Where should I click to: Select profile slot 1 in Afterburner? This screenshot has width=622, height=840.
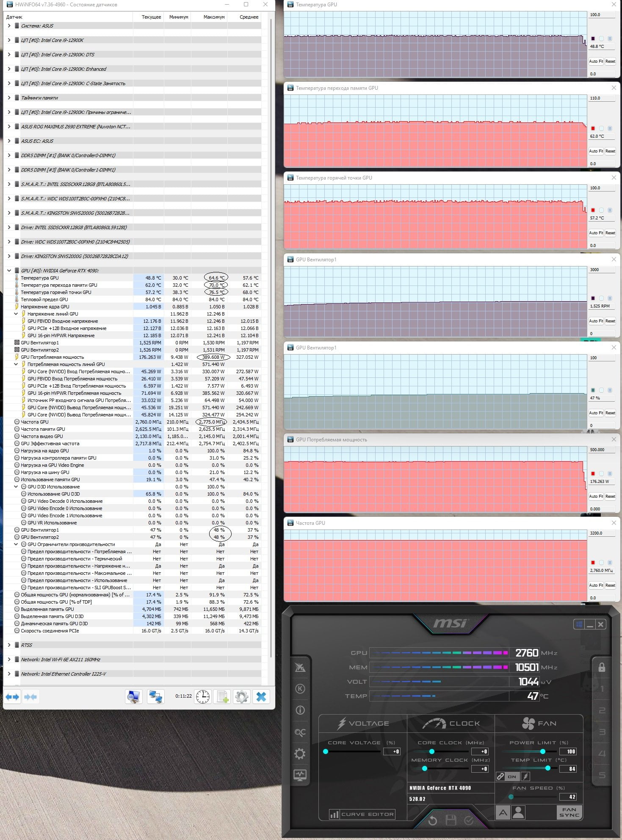click(x=602, y=689)
